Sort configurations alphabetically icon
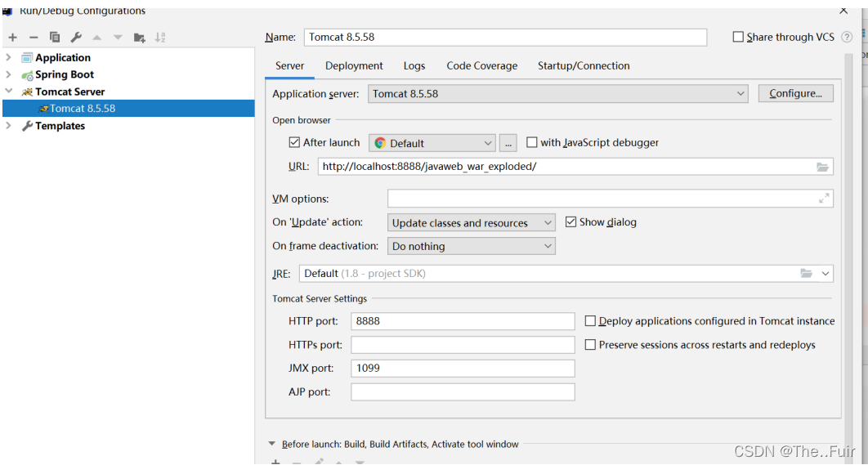This screenshot has width=868, height=465. [x=160, y=38]
